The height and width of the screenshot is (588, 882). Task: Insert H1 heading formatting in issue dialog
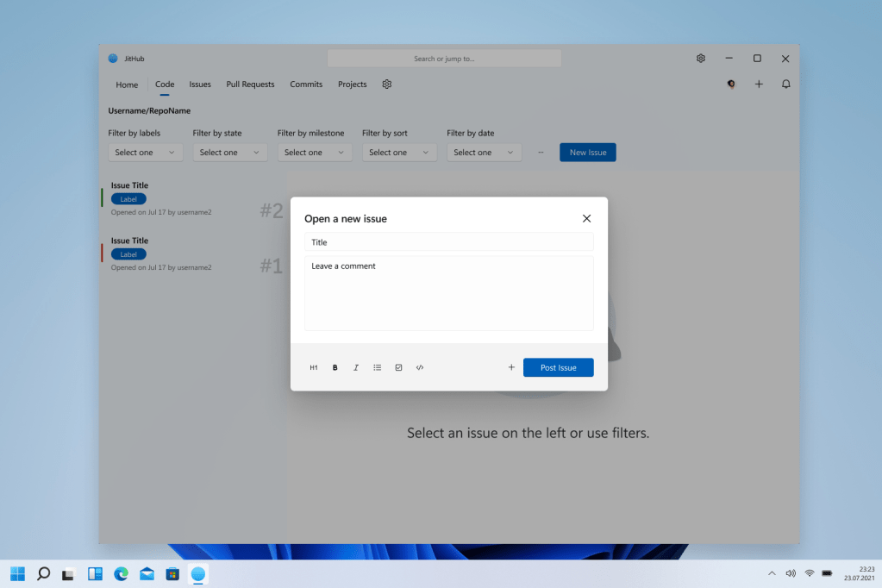[x=314, y=367]
